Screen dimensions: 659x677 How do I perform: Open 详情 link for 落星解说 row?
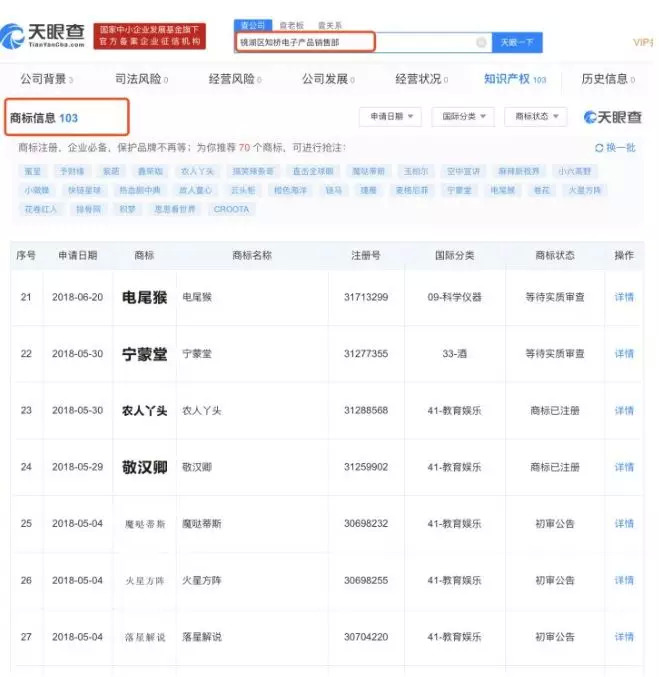pyautogui.click(x=624, y=637)
